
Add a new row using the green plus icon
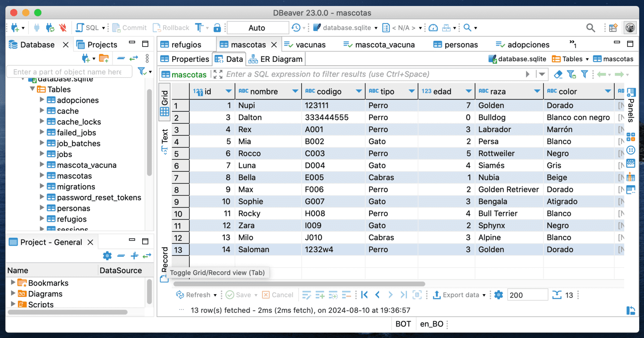click(x=320, y=295)
